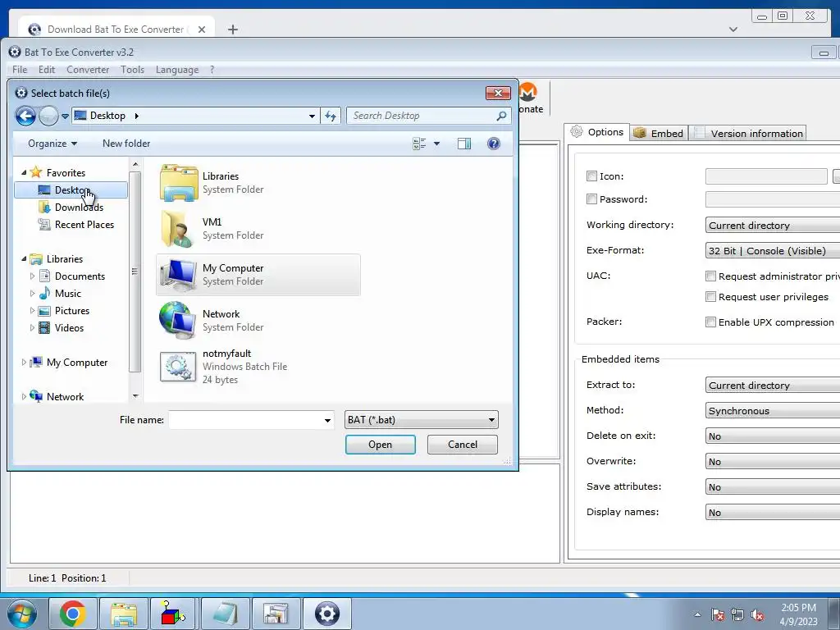Select the My Computer icon in file list
The width and height of the screenshot is (840, 630).
[178, 275]
